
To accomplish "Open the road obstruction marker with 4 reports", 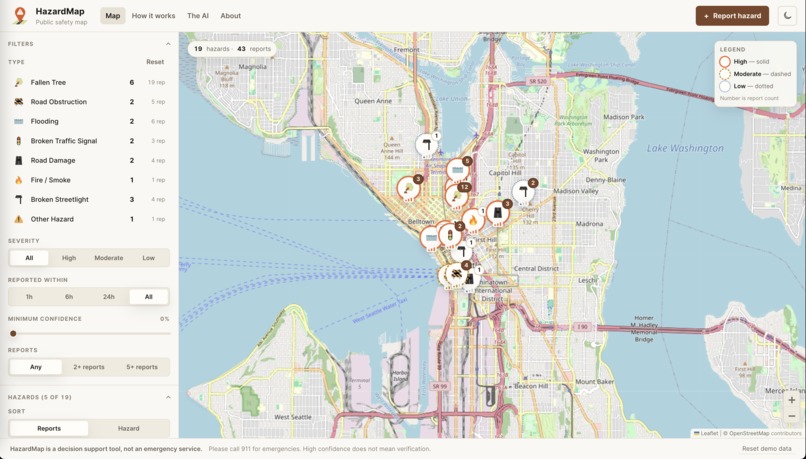I will click(456, 274).
